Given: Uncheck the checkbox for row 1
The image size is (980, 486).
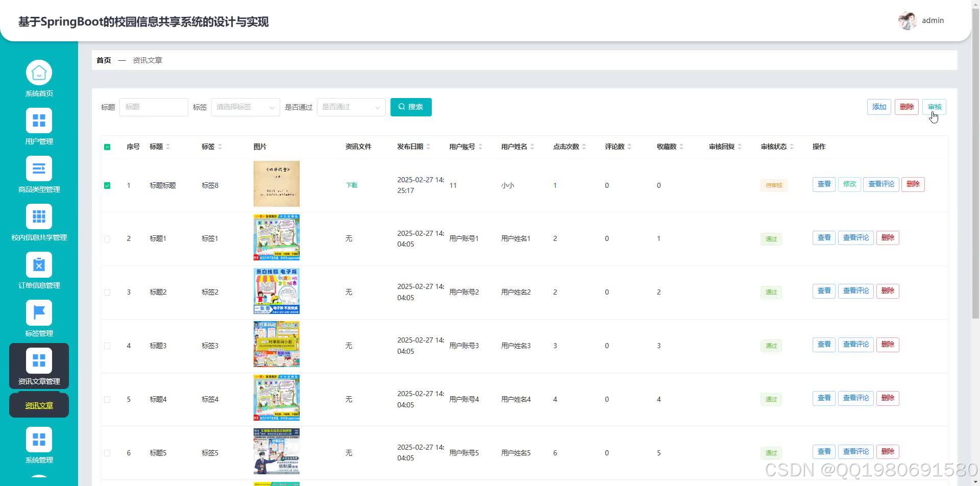Looking at the screenshot, I should click(107, 185).
